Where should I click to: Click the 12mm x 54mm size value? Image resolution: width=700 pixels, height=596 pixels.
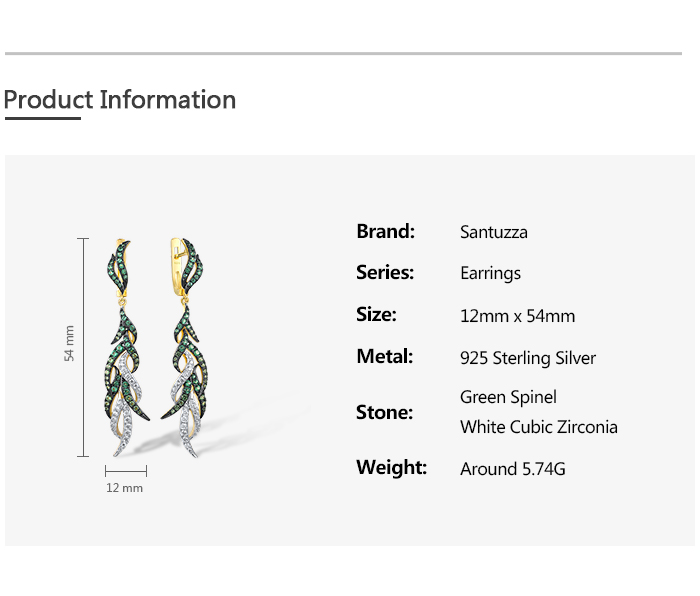coord(517,316)
